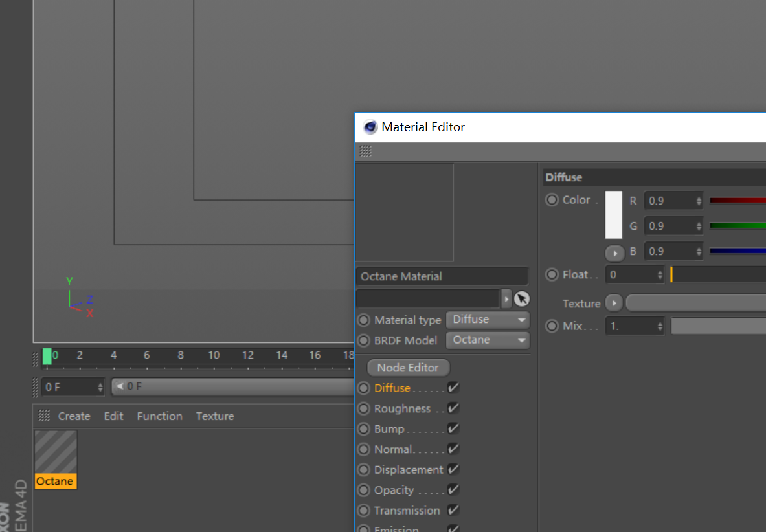Open the Edit menu in material manager
The width and height of the screenshot is (766, 532).
pos(113,416)
